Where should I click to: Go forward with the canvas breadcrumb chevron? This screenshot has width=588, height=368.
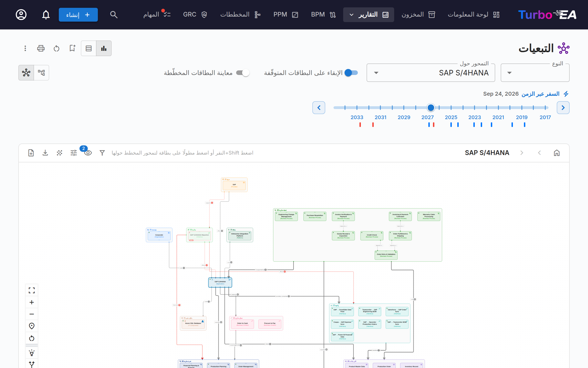[522, 153]
